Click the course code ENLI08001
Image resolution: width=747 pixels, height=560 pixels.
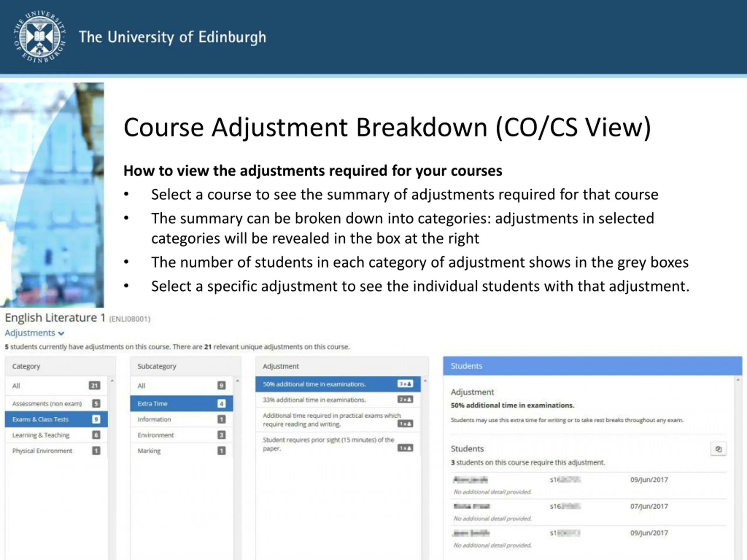click(130, 319)
